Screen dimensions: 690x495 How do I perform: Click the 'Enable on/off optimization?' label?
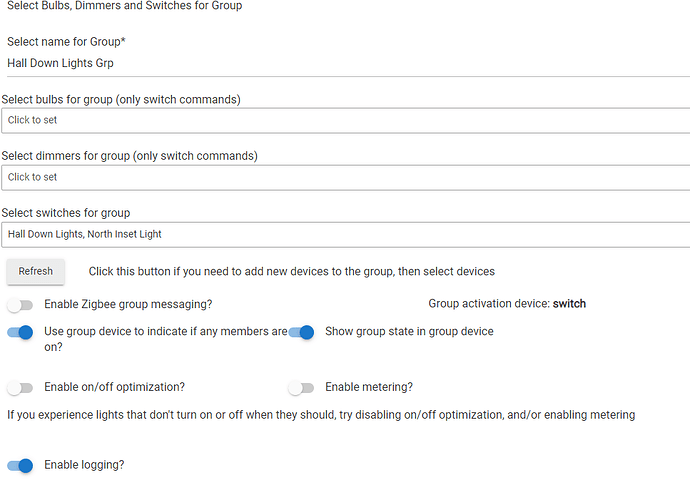click(x=114, y=387)
